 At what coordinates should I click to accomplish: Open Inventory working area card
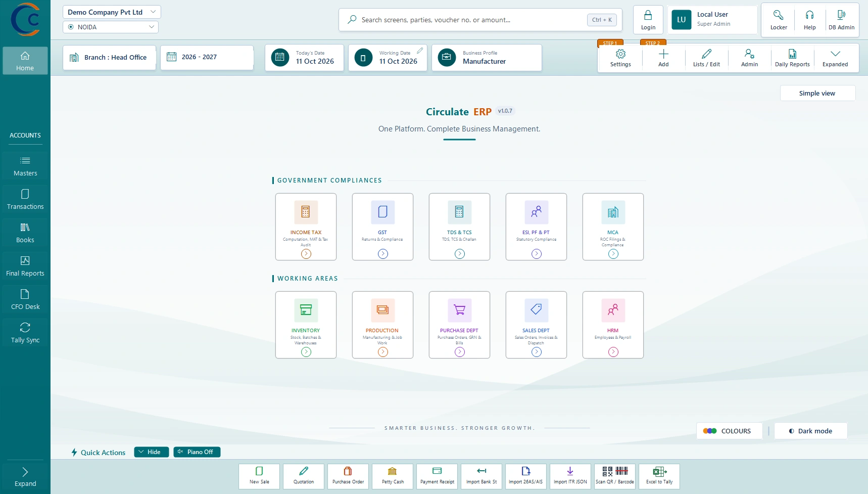coord(306,325)
